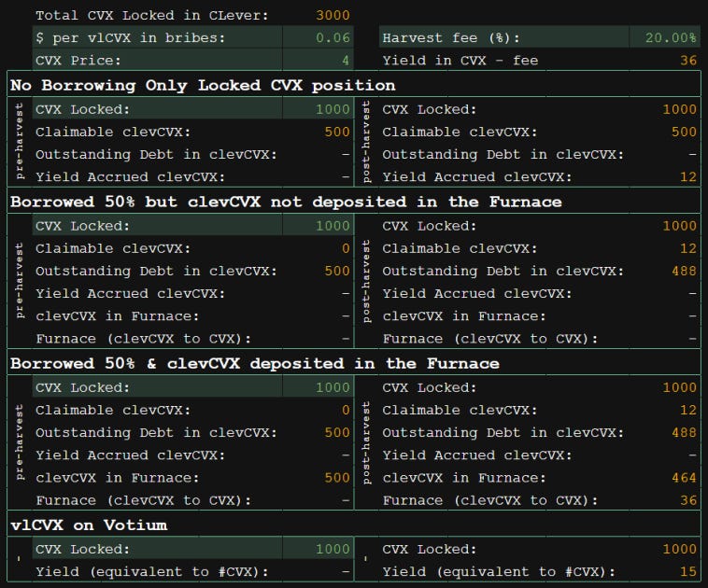The height and width of the screenshot is (588, 708).
Task: Select the Total CVX Locked in CLever value 3000
Action: click(333, 15)
